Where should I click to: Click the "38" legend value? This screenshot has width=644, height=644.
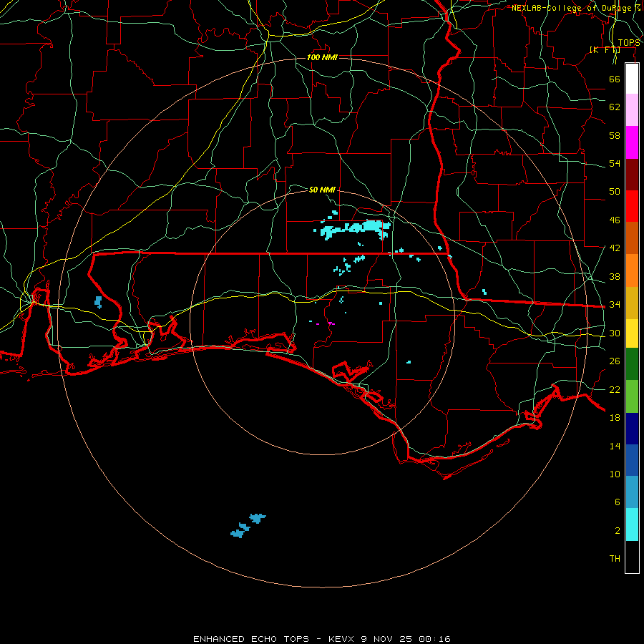tap(615, 276)
